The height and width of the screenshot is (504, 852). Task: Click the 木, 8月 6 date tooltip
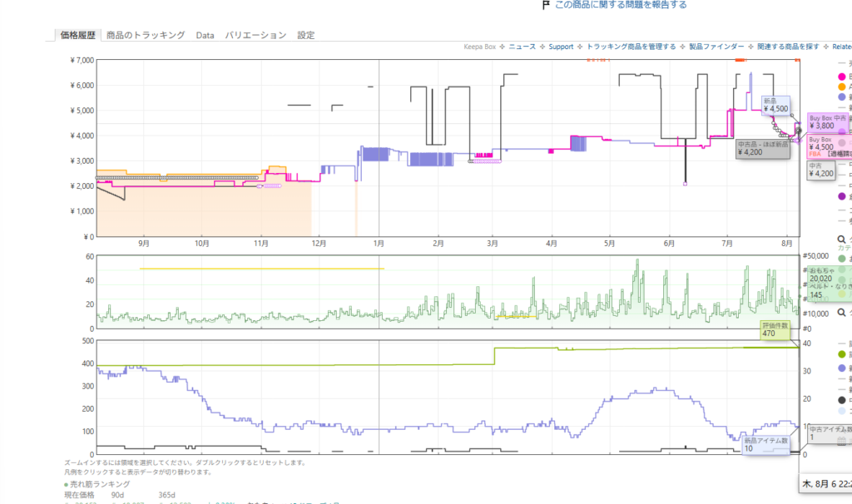point(826,484)
